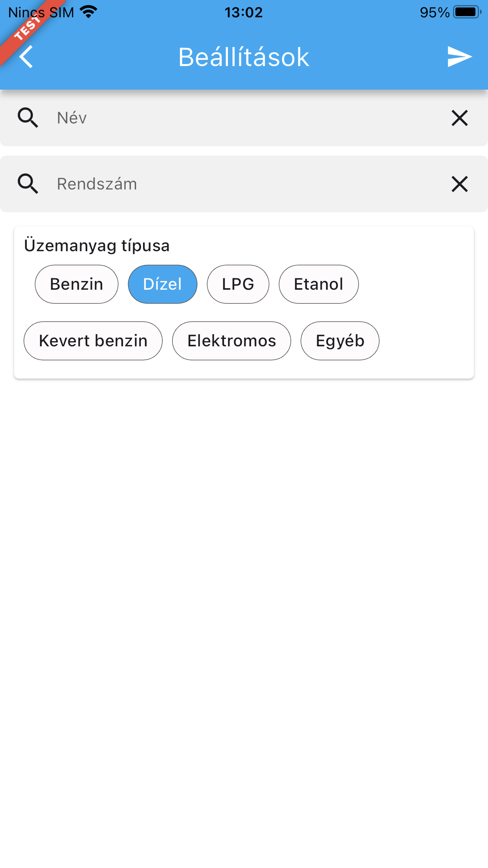Deselect the Dízel fuel chip
This screenshot has width=488, height=868.
point(162,284)
